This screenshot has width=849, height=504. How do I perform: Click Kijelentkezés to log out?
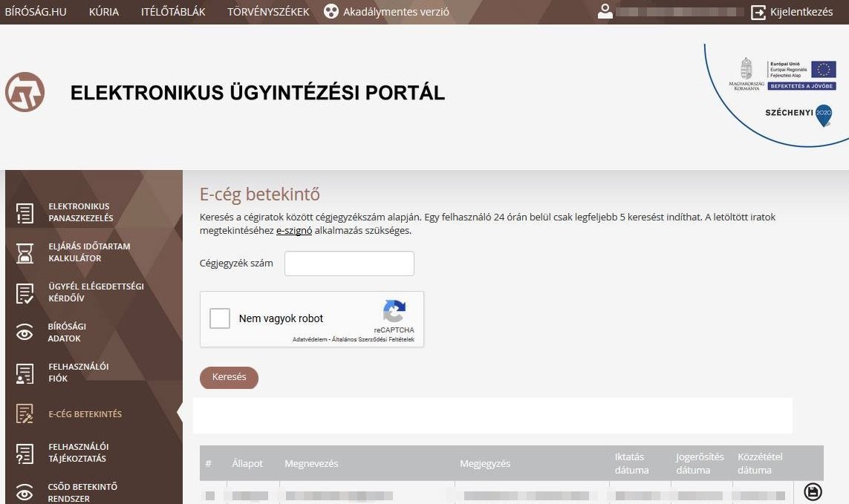point(801,11)
